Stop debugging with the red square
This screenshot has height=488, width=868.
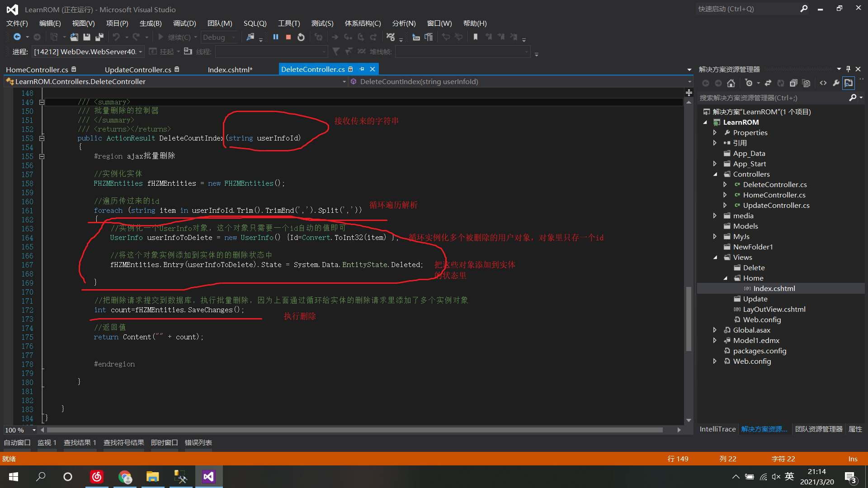tap(288, 37)
